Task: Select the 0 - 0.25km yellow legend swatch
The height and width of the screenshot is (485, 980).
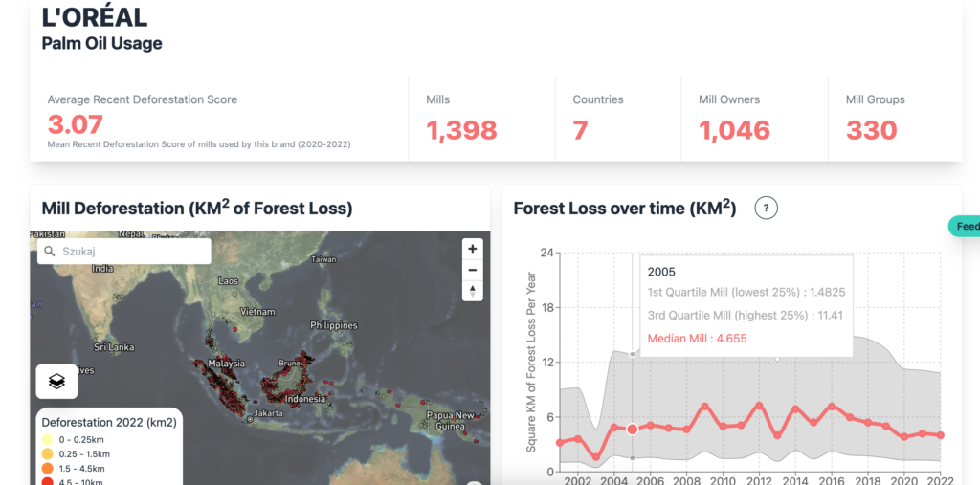Action: (x=48, y=439)
